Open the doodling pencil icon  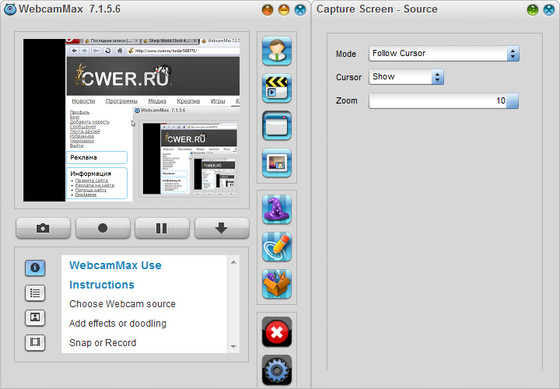[x=277, y=246]
